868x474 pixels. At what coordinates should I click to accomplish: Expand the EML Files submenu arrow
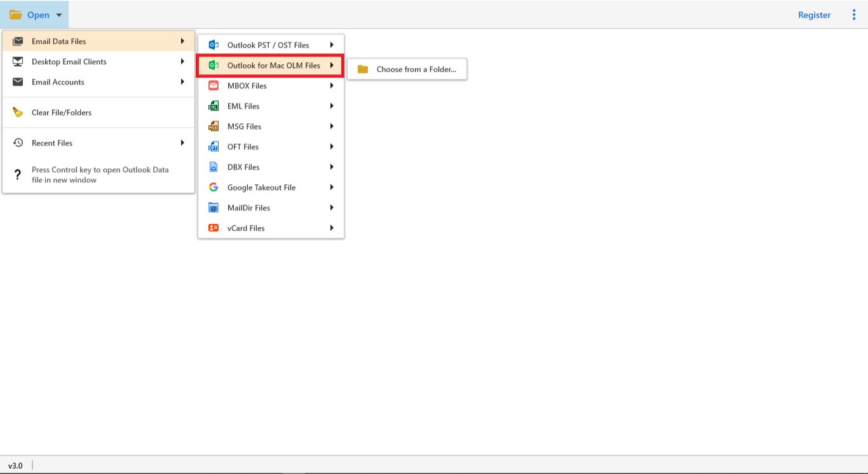click(x=332, y=106)
